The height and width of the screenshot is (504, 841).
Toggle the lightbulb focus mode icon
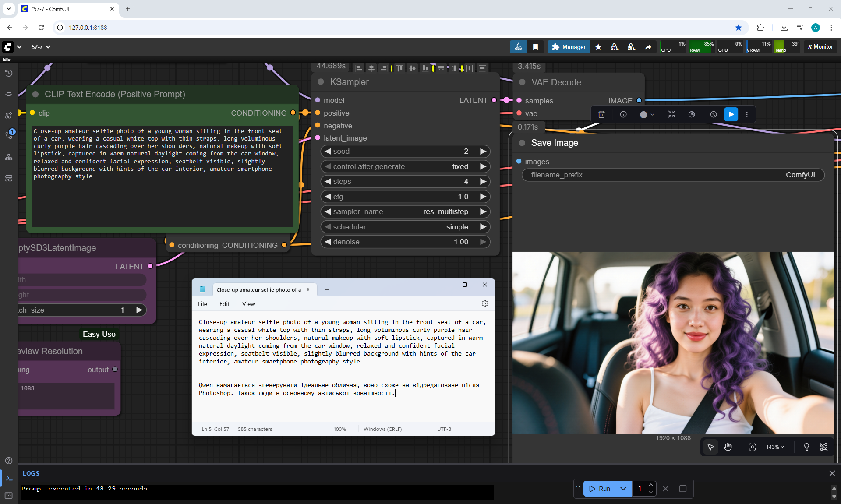point(806,447)
